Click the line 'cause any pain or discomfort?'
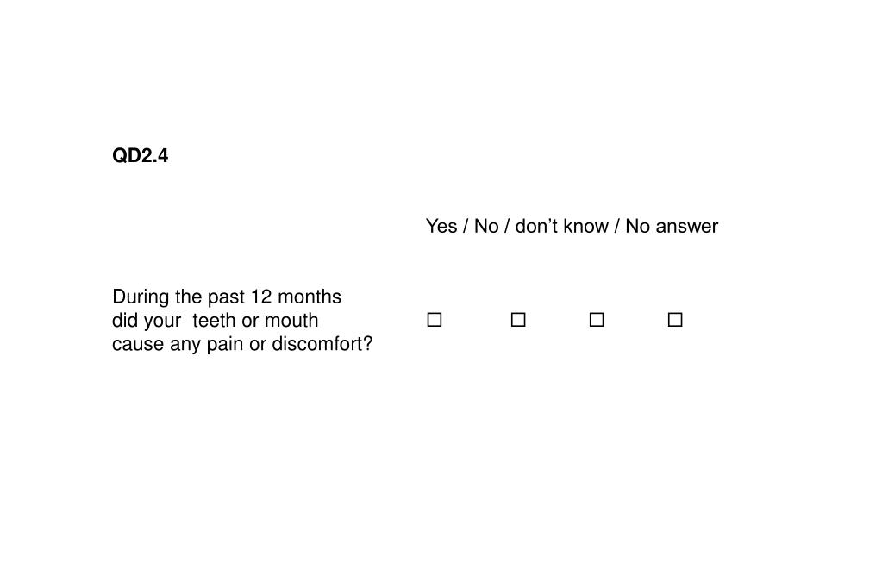 (242, 344)
